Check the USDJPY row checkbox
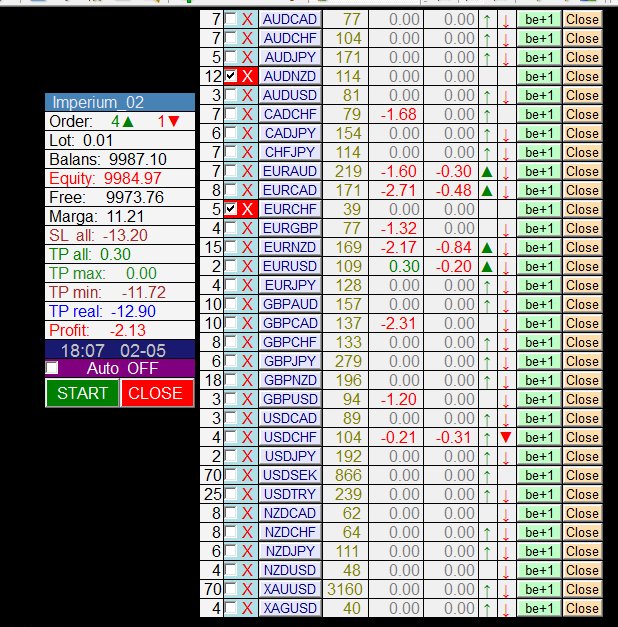This screenshot has width=618, height=627. coord(231,455)
